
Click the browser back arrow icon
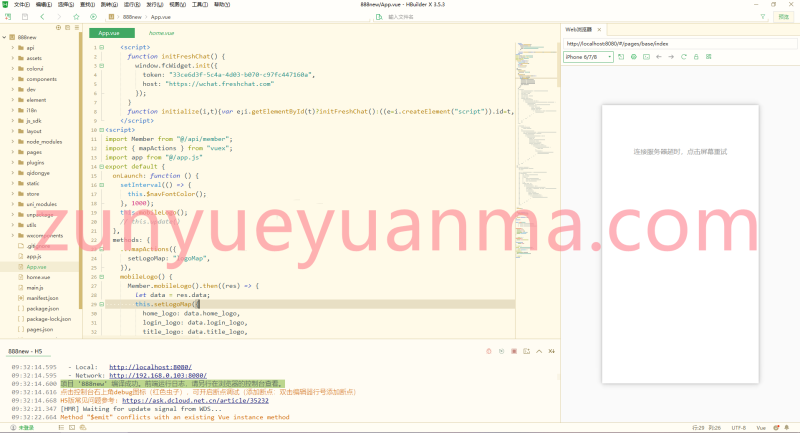coord(657,57)
